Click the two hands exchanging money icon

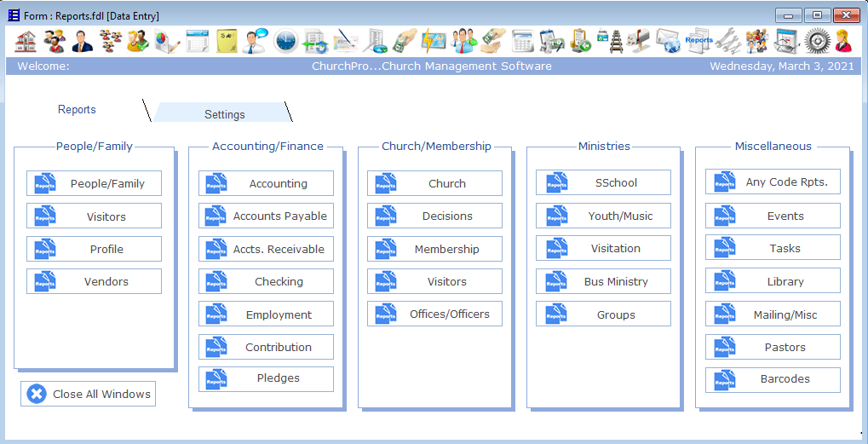point(492,41)
